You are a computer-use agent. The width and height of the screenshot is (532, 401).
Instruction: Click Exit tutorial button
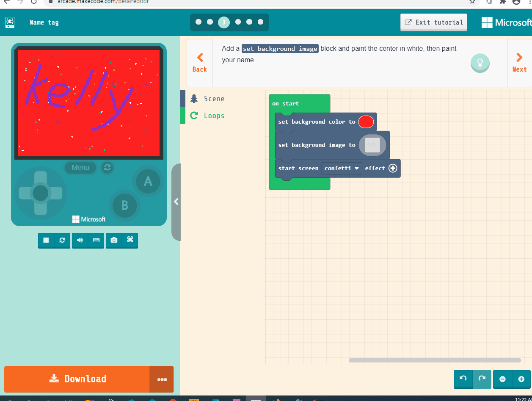(434, 22)
